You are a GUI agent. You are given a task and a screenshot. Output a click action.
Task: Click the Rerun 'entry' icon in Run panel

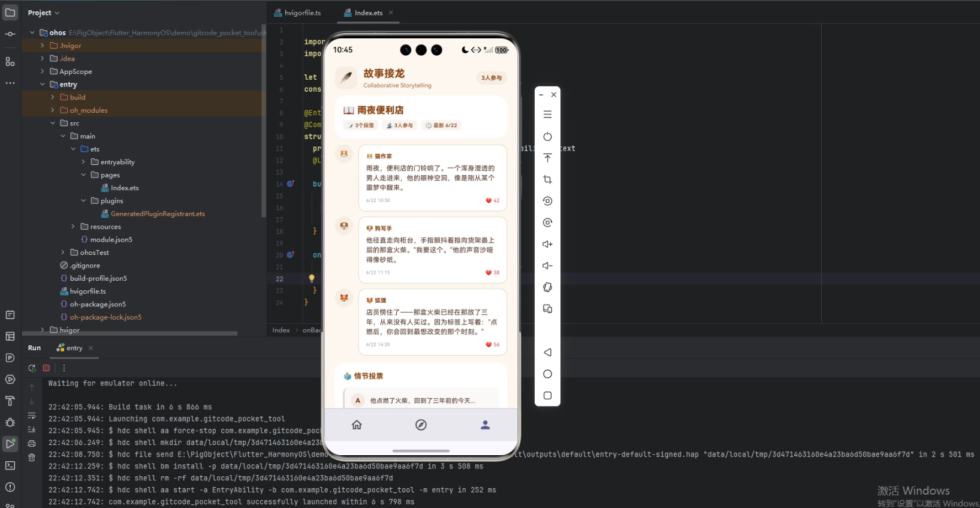32,368
